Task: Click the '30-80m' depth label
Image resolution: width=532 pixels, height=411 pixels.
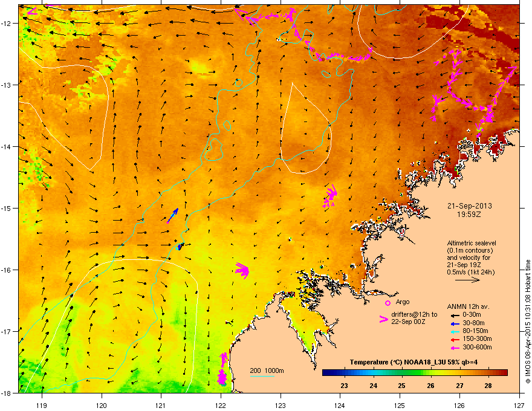Action: click(x=473, y=323)
